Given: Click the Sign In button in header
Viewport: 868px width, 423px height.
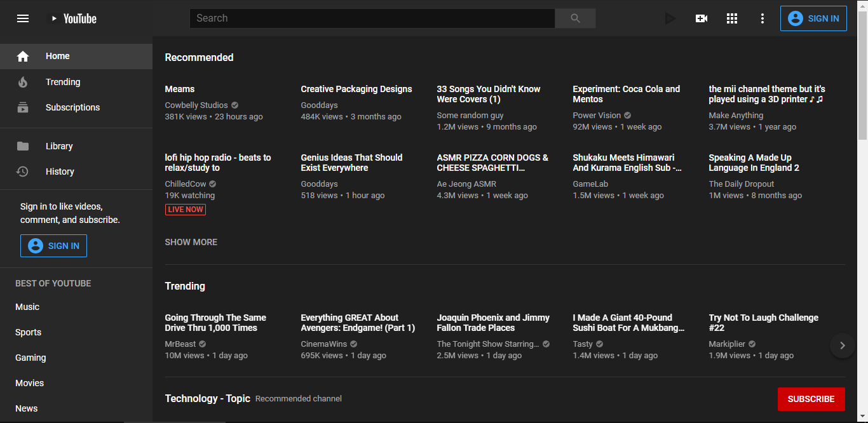Looking at the screenshot, I should pos(813,18).
